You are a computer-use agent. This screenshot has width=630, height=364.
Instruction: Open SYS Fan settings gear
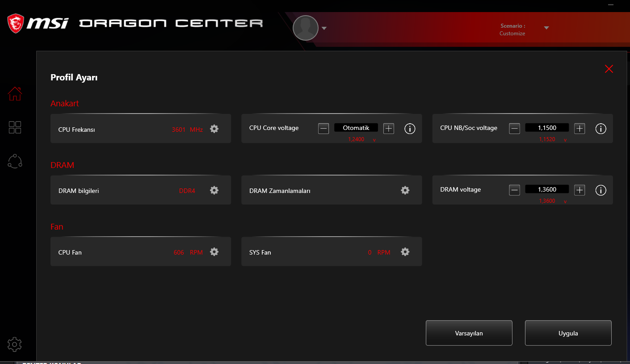(405, 252)
